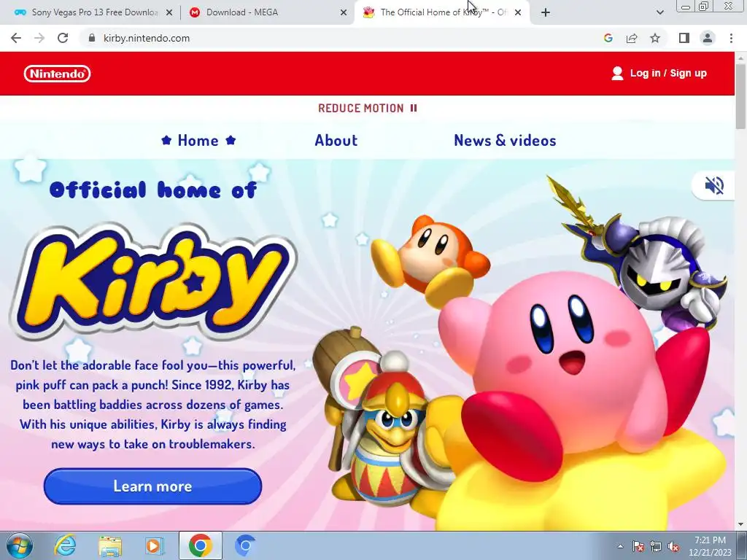
Task: Click the blue Learn more button
Action: click(x=152, y=486)
